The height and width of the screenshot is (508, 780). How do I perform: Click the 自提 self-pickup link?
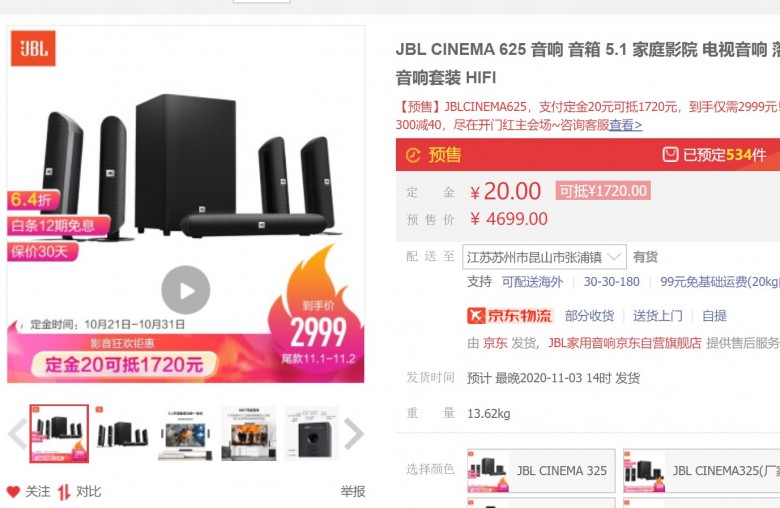click(x=714, y=316)
